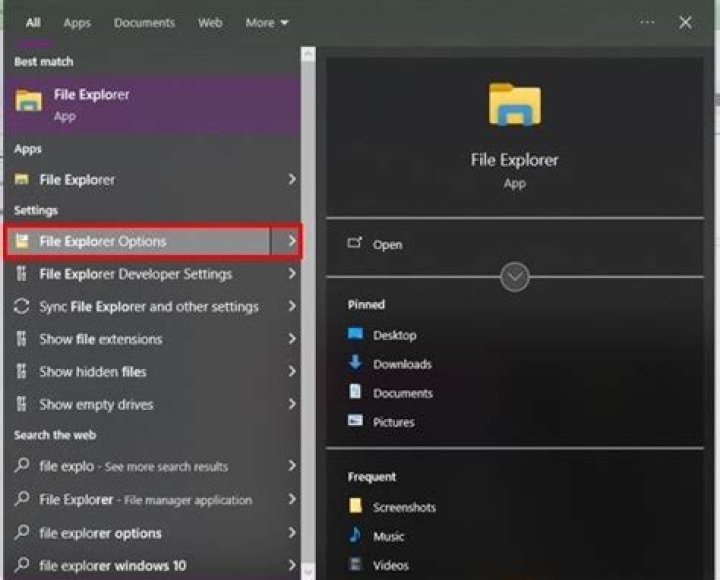Click the small File Explorer icon under Apps

(x=22, y=179)
